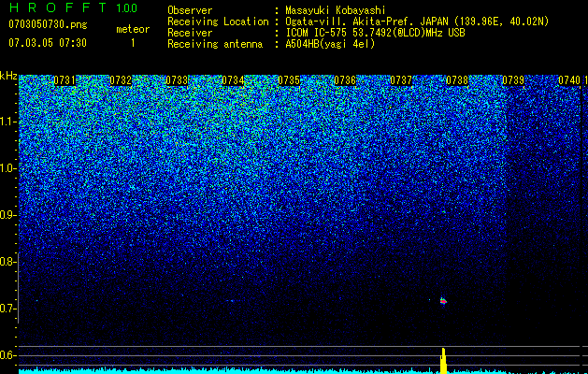Click the 0739 time marker
This screenshot has height=374, width=588.
pyautogui.click(x=513, y=80)
